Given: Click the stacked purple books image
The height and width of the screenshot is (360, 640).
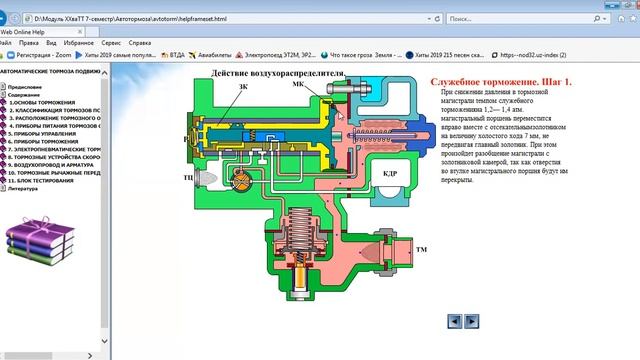Looking at the screenshot, I should point(40,241).
